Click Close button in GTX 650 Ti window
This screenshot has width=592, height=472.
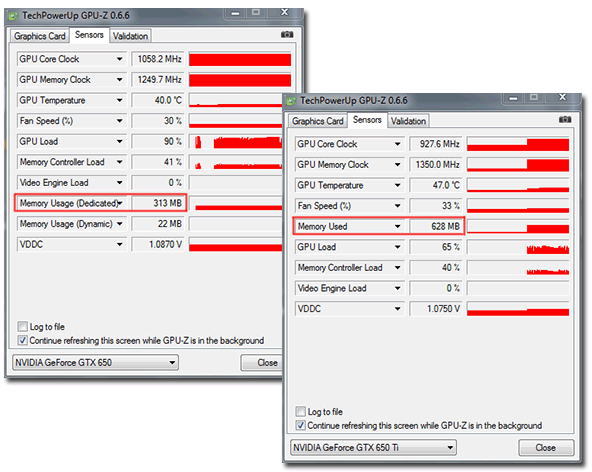tap(546, 448)
